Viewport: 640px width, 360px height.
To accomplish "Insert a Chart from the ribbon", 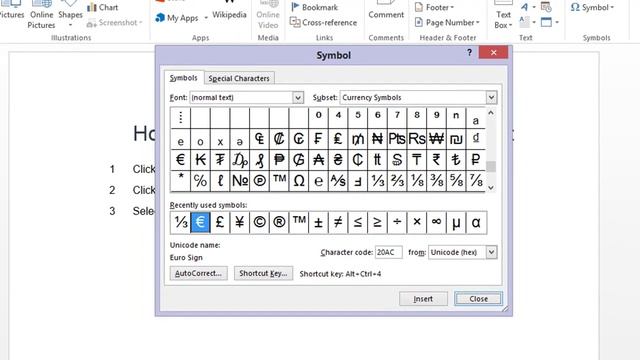I will (x=102, y=7).
